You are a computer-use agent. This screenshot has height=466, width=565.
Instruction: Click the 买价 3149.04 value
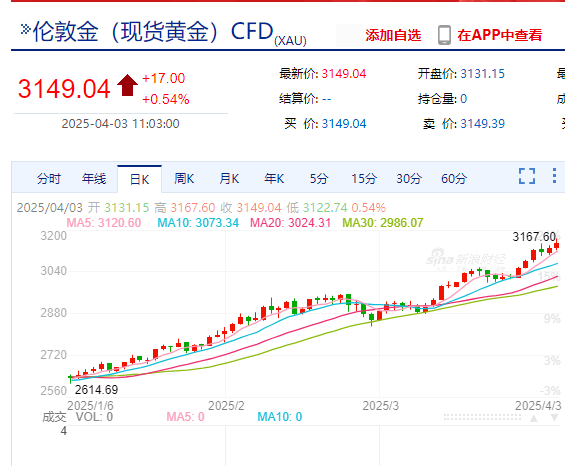point(344,124)
